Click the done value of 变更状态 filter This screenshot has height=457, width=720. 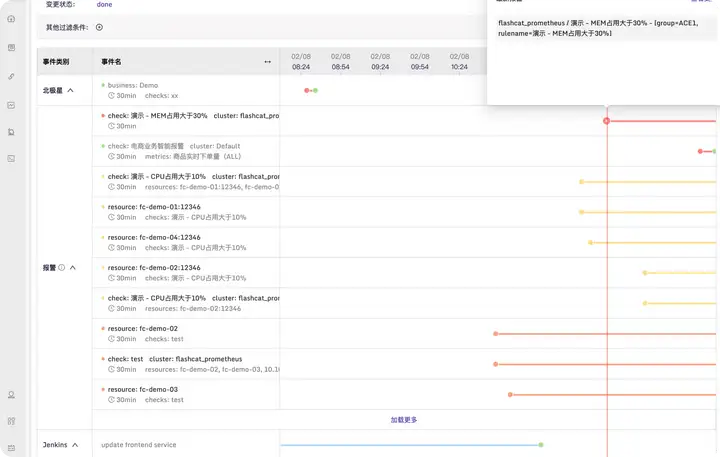pyautogui.click(x=104, y=5)
